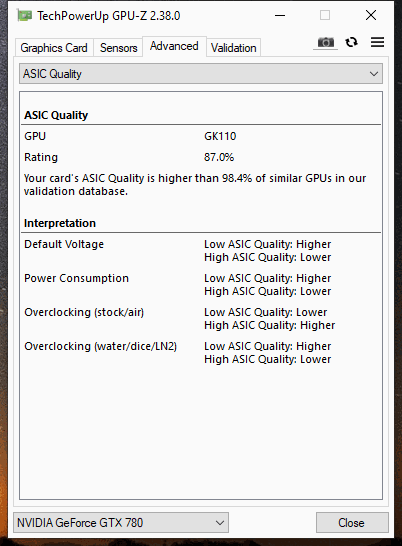Switch to the Graphics Card tab
The height and width of the screenshot is (546, 402).
[54, 48]
